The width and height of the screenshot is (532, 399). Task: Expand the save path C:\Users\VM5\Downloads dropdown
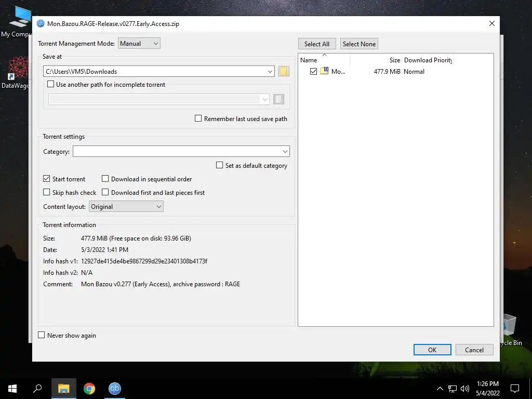(270, 71)
